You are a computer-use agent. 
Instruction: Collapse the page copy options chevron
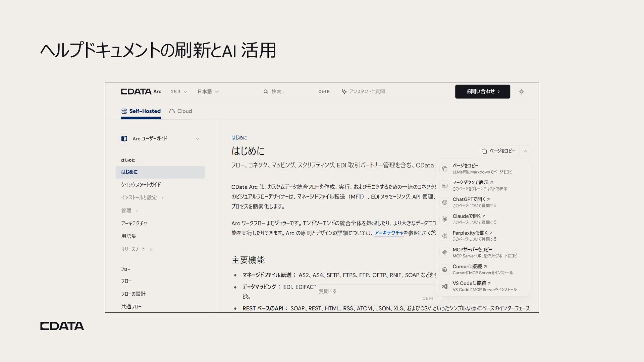click(525, 151)
